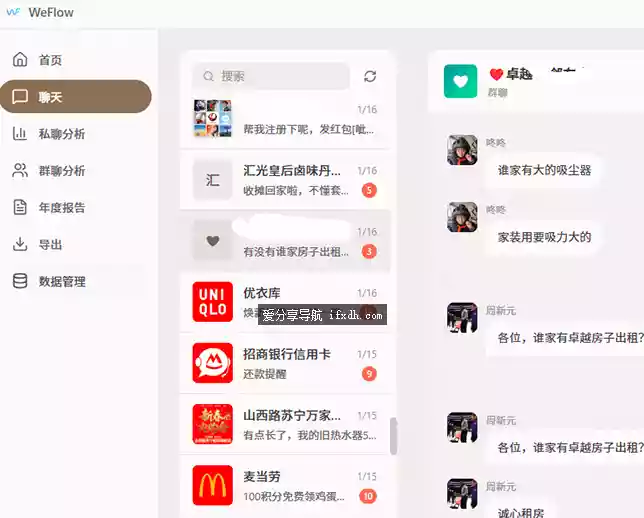Open the 优衣库 conversation
Image resolution: width=644 pixels, height=518 pixels.
[285, 302]
